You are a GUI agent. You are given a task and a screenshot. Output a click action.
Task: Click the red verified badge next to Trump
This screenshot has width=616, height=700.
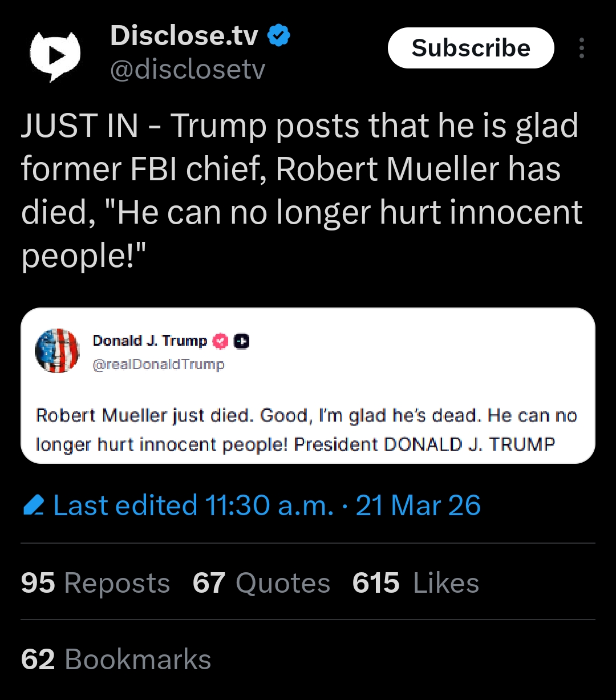(x=220, y=341)
